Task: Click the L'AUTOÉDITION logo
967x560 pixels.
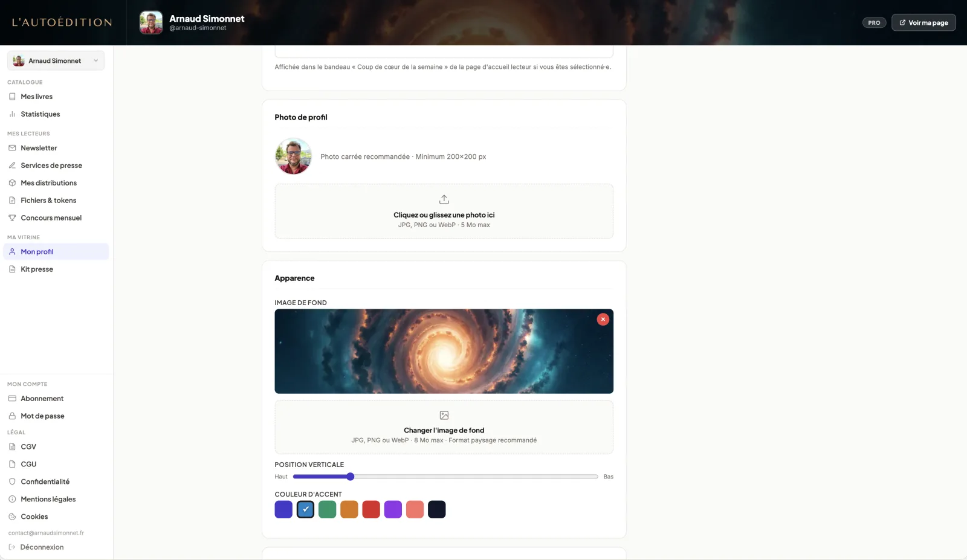Action: 62,22
